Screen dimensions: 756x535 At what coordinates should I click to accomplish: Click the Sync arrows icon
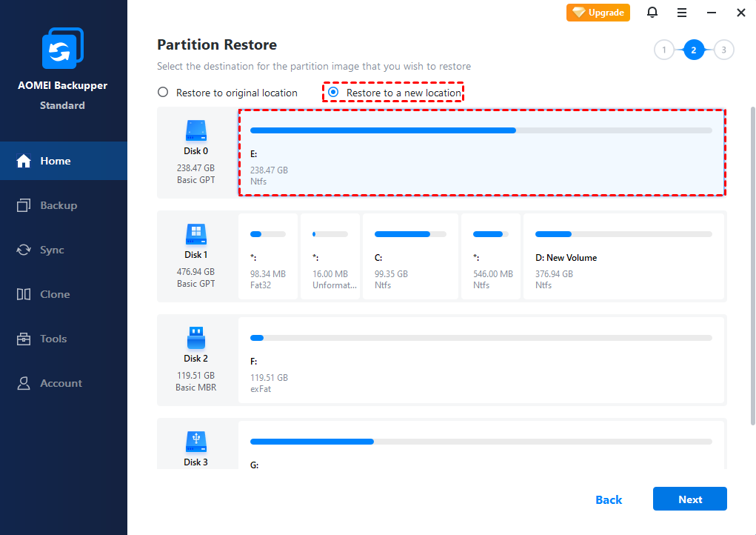click(24, 250)
